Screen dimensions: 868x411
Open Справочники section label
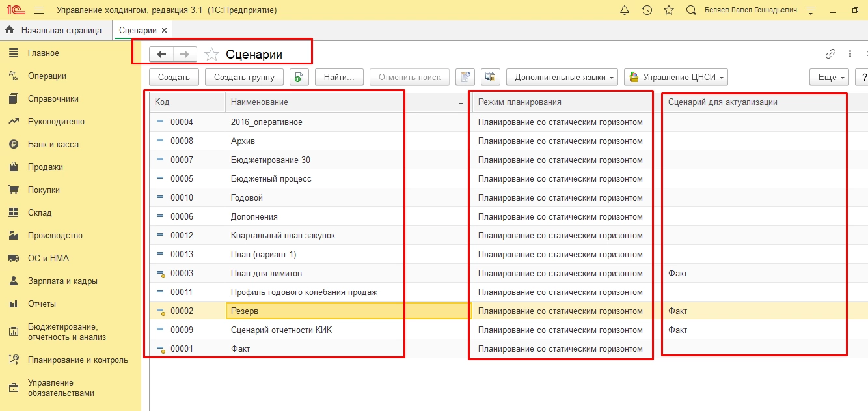[x=53, y=98]
